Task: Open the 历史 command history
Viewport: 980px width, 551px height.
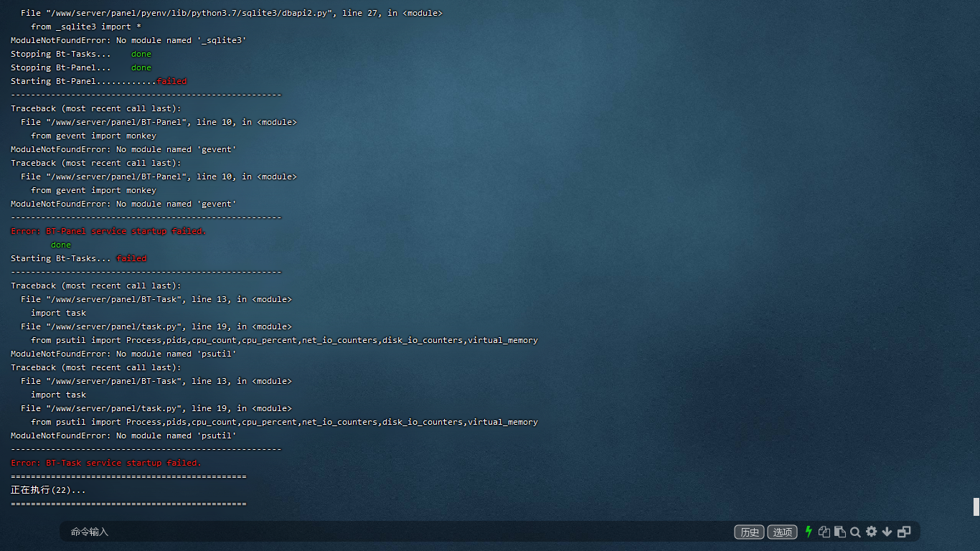Action: (749, 532)
